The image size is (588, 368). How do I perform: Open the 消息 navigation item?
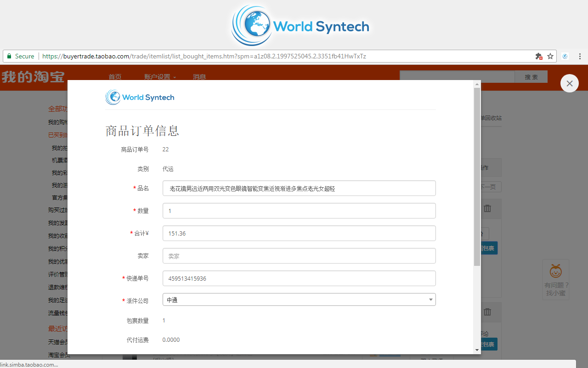pos(199,77)
